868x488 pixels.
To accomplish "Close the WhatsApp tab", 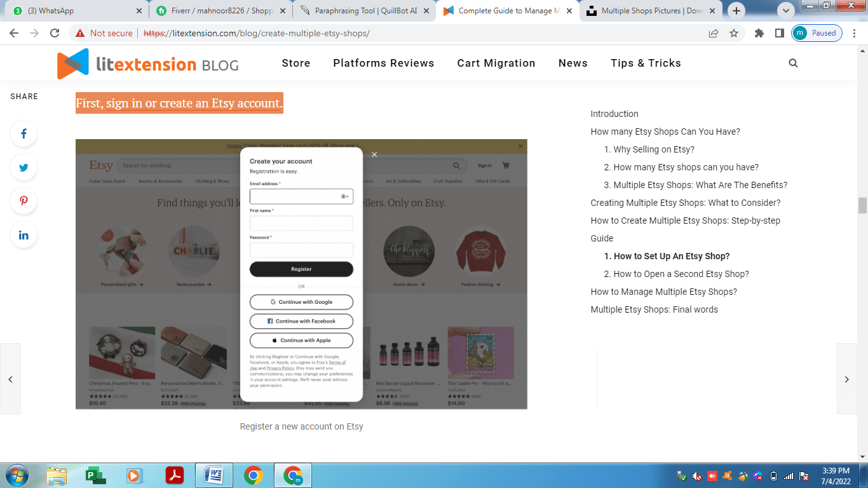I will (x=139, y=11).
